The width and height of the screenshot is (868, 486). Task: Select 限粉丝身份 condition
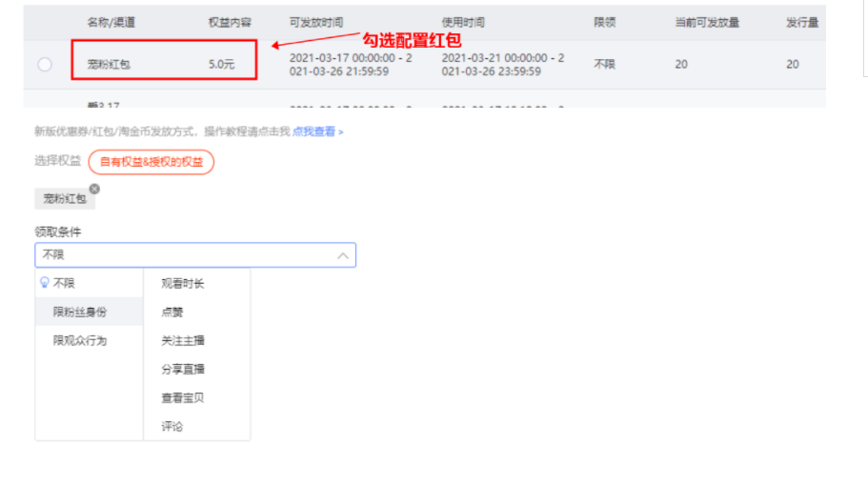(x=80, y=312)
